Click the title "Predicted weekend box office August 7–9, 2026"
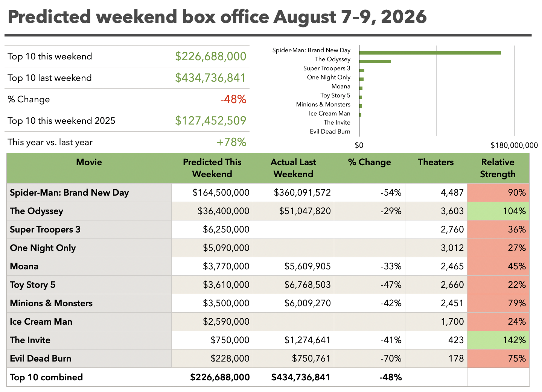 pos(217,17)
